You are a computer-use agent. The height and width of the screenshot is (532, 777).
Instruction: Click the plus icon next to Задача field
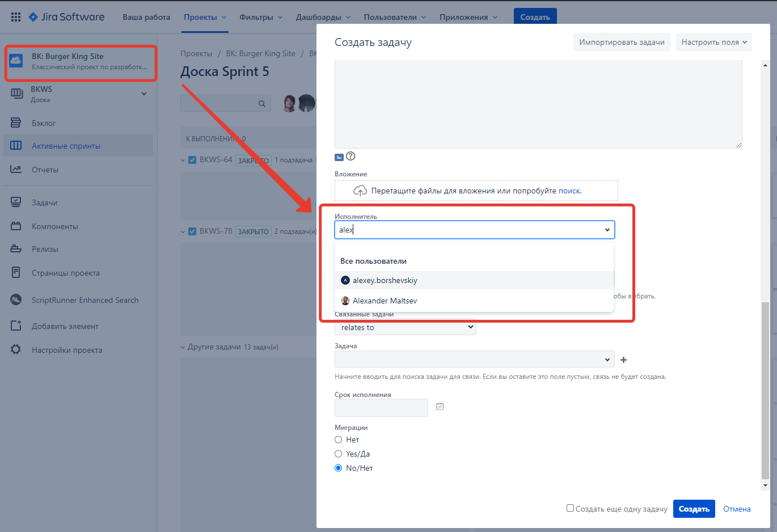coord(623,360)
